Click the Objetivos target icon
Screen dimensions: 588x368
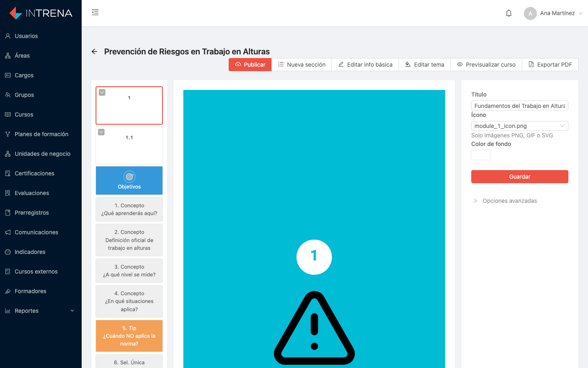point(129,177)
